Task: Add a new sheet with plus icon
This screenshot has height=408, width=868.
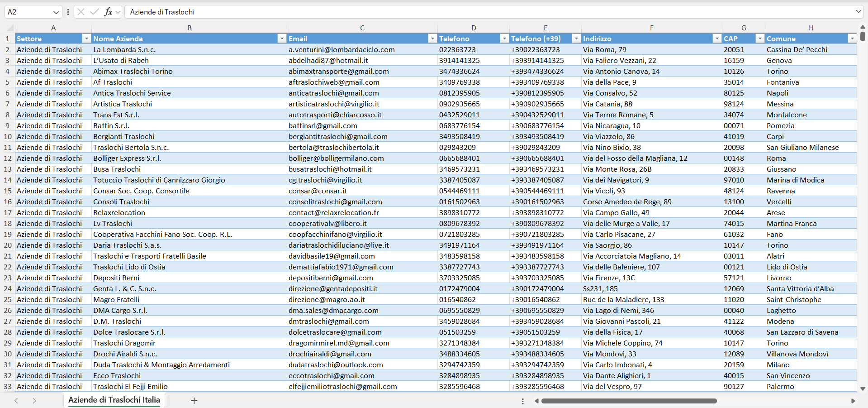Action: (194, 401)
